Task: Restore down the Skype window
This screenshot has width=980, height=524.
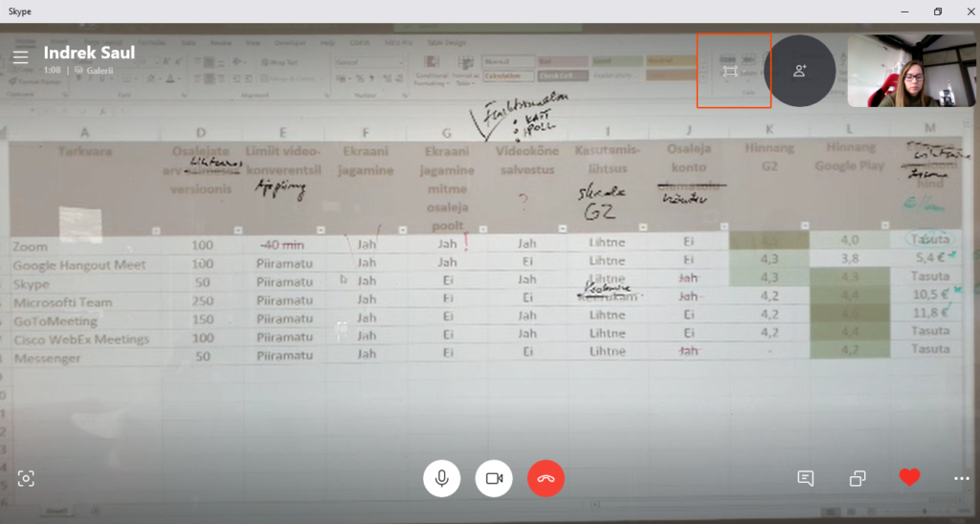Action: pos(938,11)
